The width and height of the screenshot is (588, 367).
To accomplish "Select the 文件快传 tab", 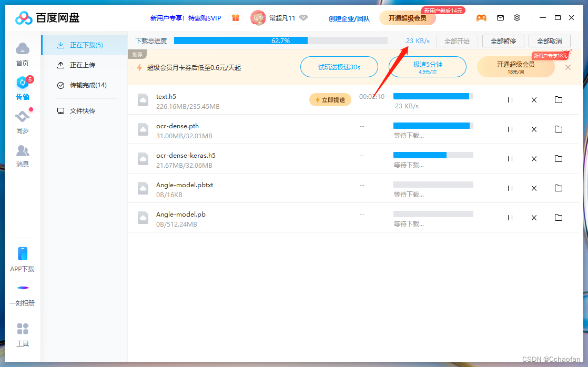I will click(x=84, y=110).
